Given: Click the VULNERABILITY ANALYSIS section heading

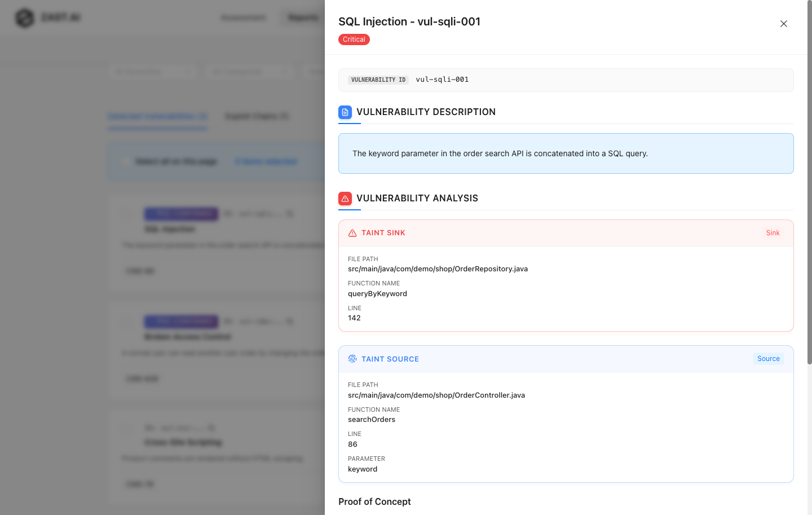Looking at the screenshot, I should tap(417, 199).
